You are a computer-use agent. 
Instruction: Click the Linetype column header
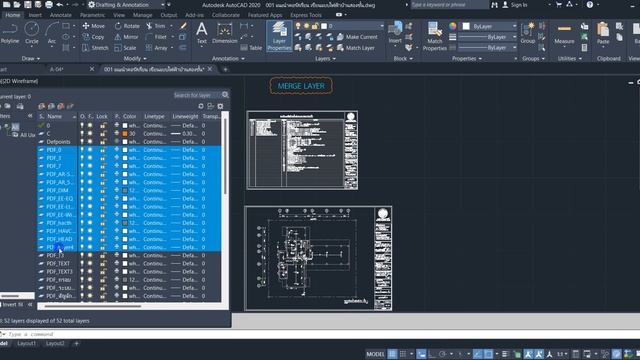point(154,116)
